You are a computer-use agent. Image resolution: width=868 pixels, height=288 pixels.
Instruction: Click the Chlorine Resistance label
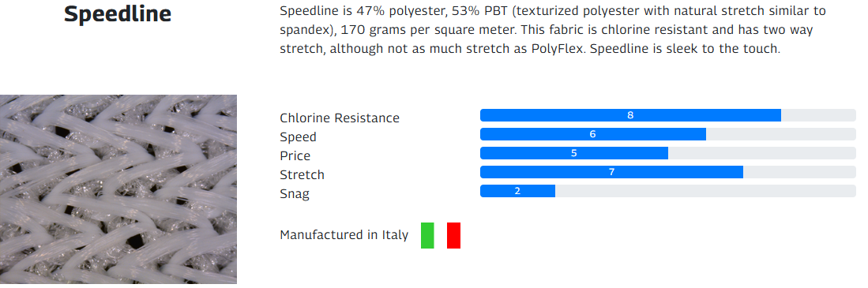click(340, 118)
